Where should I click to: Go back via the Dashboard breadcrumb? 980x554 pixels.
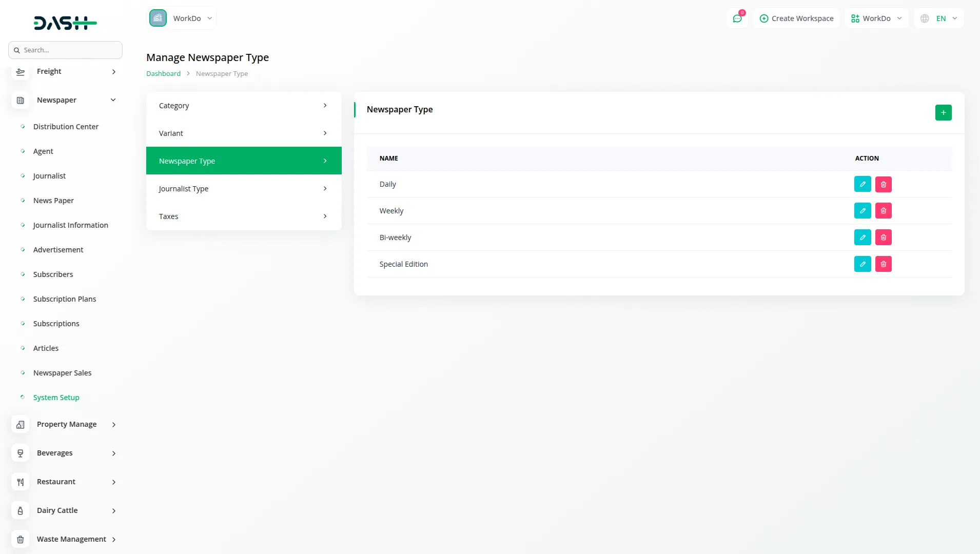click(x=163, y=73)
